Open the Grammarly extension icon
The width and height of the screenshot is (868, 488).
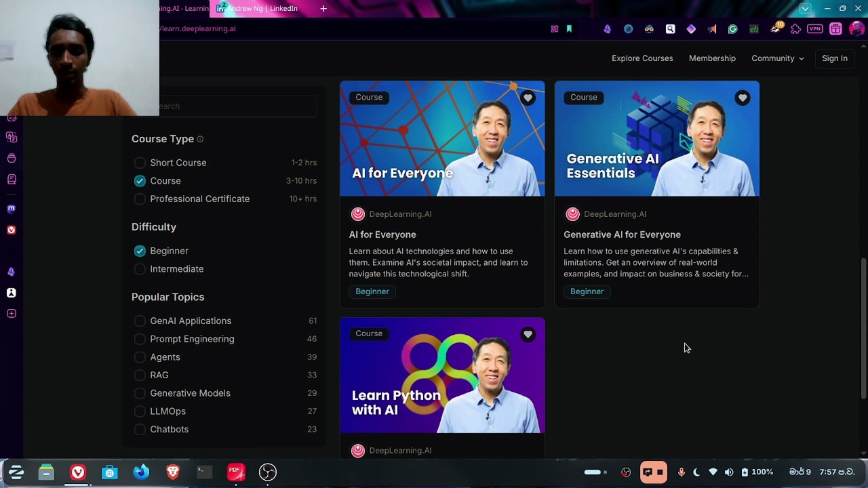pos(732,29)
